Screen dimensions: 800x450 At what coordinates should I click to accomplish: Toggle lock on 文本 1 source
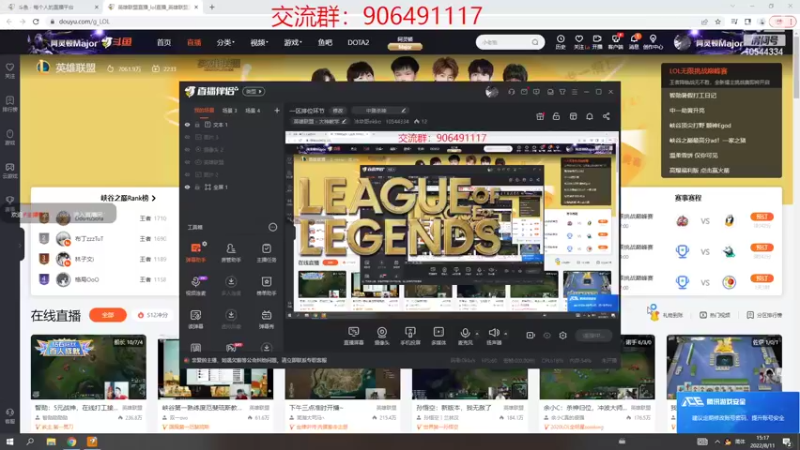197,124
